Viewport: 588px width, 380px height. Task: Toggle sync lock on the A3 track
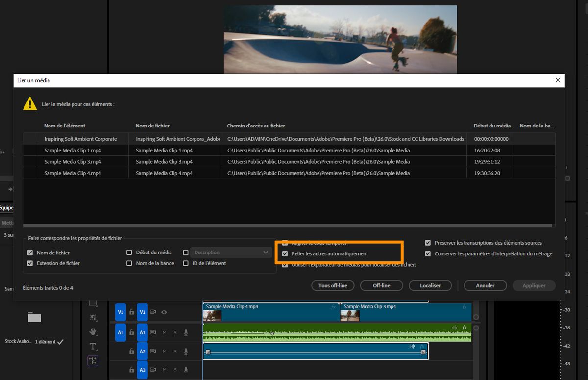coord(153,370)
